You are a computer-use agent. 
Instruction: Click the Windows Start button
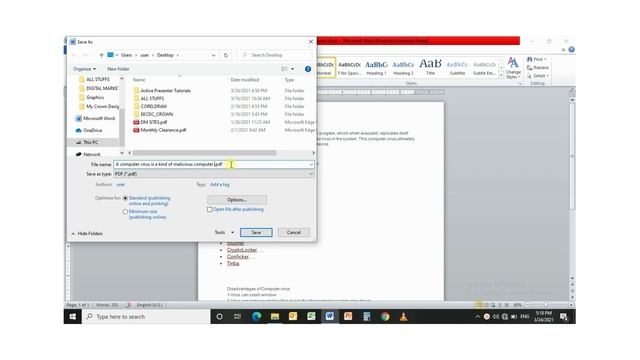tap(73, 316)
